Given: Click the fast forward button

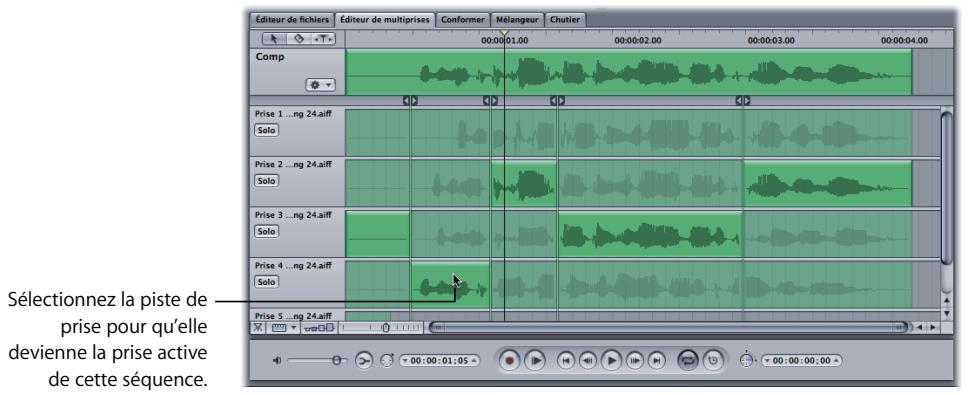Looking at the screenshot, I should point(635,360).
